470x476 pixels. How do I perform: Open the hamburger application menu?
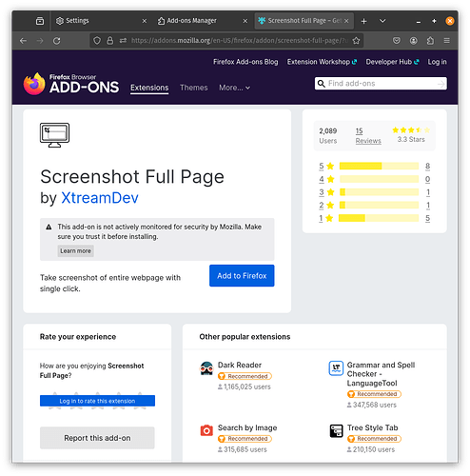446,41
